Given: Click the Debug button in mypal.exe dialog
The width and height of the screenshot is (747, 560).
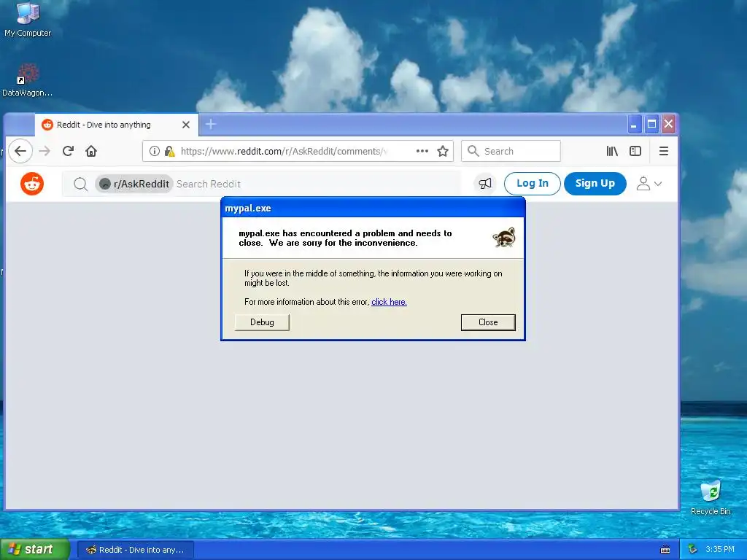Looking at the screenshot, I should 262,322.
